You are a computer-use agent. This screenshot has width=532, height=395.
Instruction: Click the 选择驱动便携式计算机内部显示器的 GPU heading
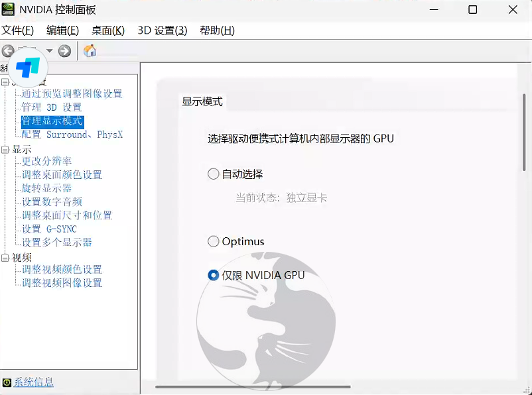point(300,139)
